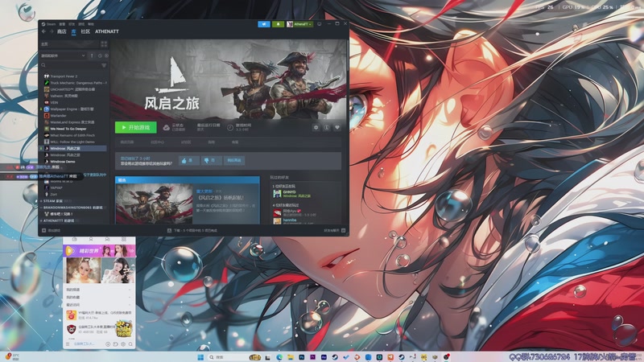Screen dimensions: 644x362
Task: Open the left girl thumbnail in YY window
Action: [x=84, y=270]
